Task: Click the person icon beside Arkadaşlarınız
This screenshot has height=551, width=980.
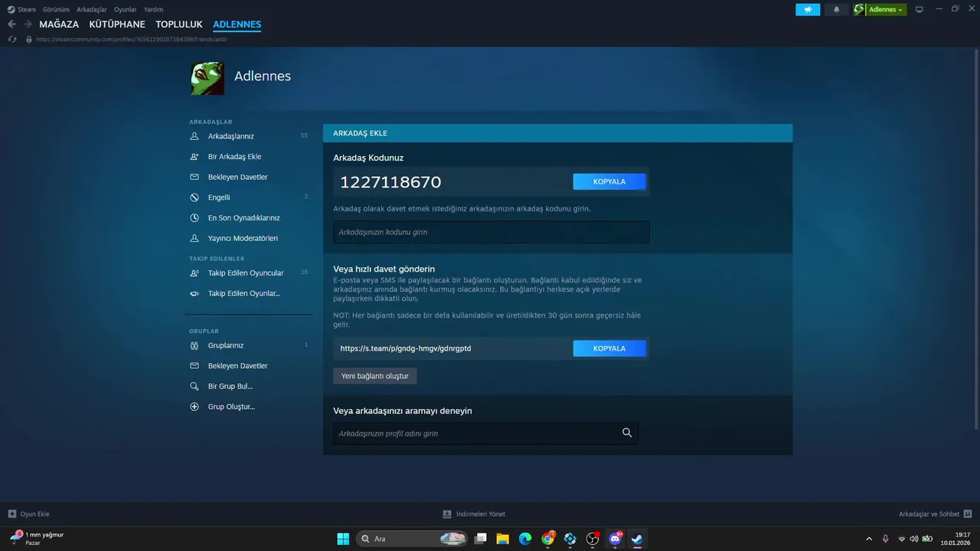Action: (x=194, y=136)
